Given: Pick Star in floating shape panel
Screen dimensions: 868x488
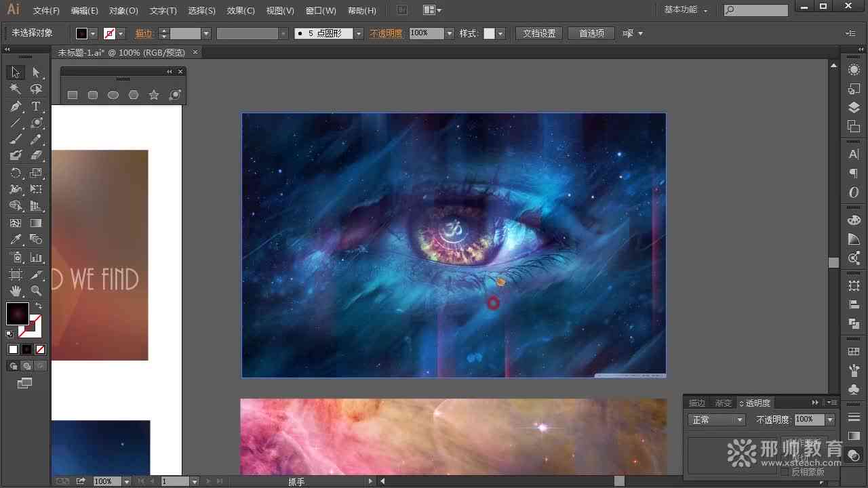Looking at the screenshot, I should tap(154, 96).
